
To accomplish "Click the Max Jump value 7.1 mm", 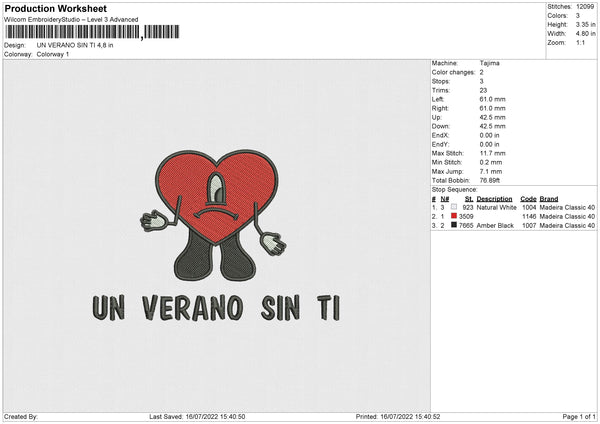I will (x=491, y=171).
